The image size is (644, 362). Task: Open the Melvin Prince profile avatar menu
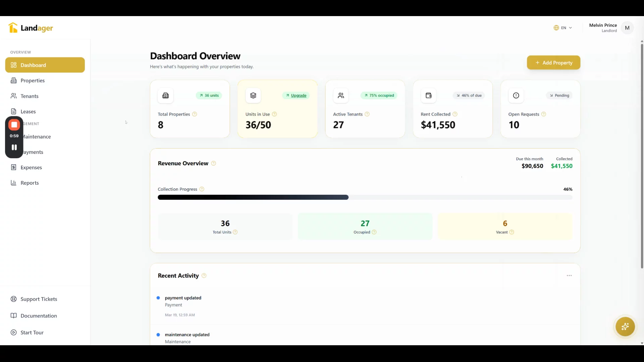coord(627,28)
